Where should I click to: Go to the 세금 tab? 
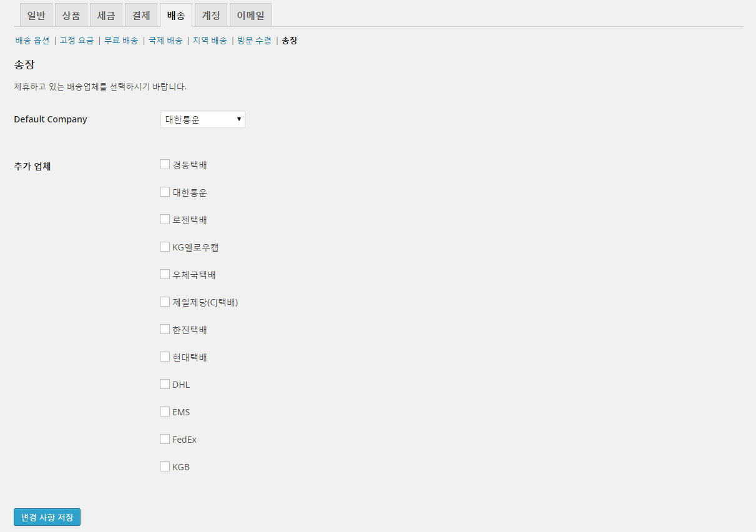(106, 16)
